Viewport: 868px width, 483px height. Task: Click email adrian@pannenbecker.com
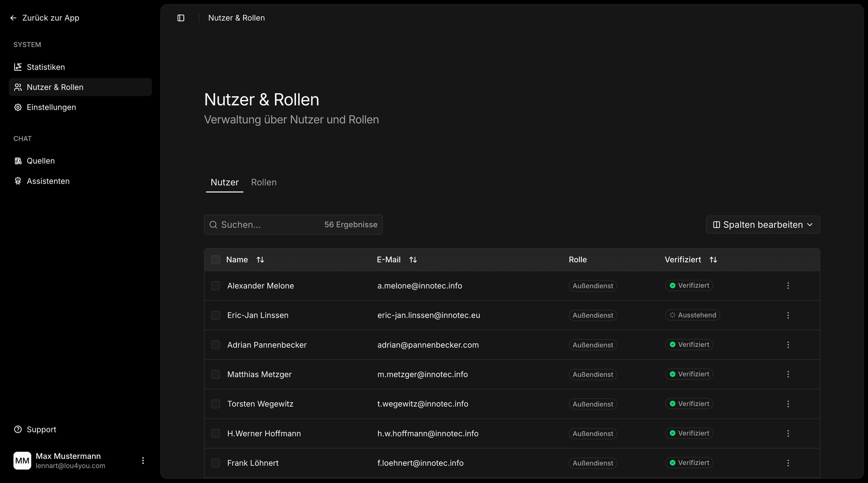pos(428,345)
